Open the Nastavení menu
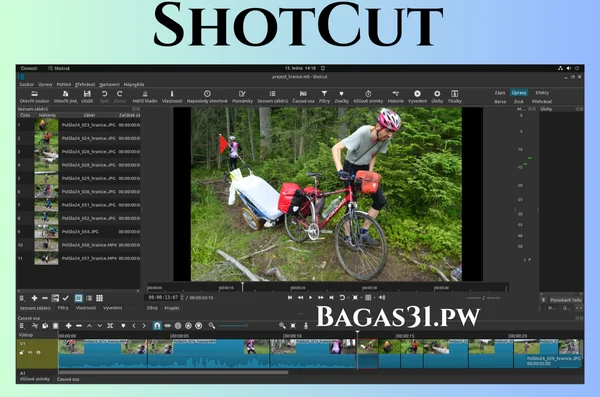 tap(109, 84)
